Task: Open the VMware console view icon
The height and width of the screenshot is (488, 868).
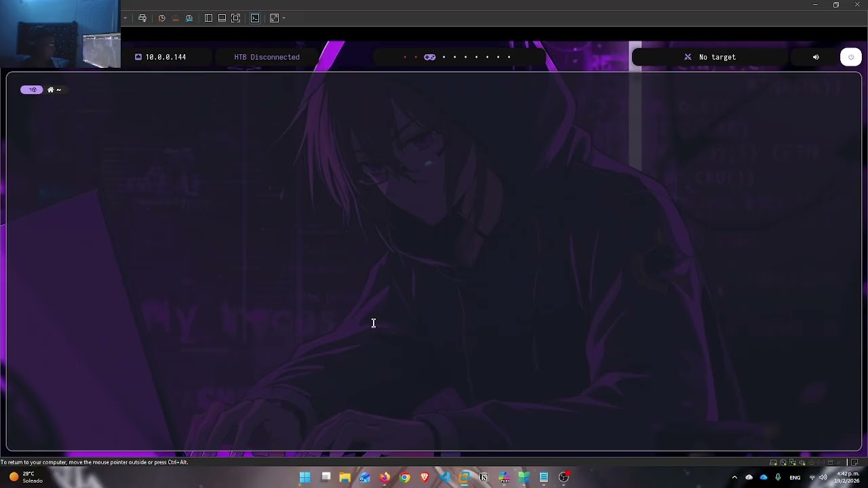Action: [x=255, y=18]
